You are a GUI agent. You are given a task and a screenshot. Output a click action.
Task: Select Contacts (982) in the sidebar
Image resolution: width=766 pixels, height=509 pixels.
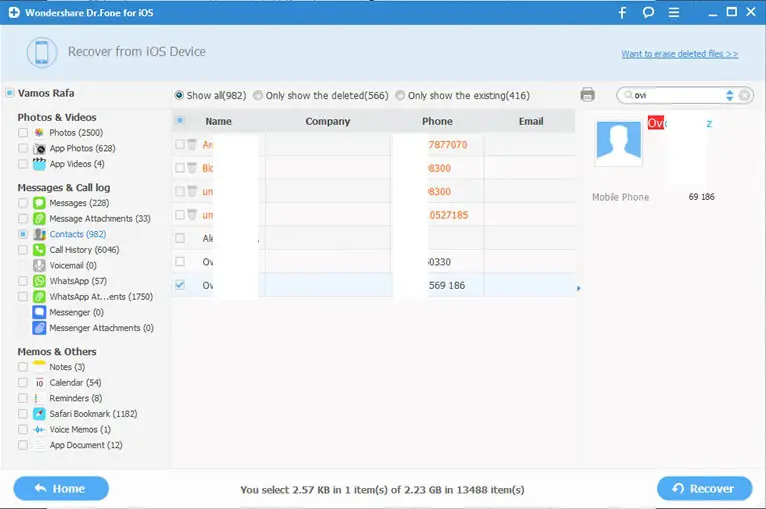(x=78, y=234)
